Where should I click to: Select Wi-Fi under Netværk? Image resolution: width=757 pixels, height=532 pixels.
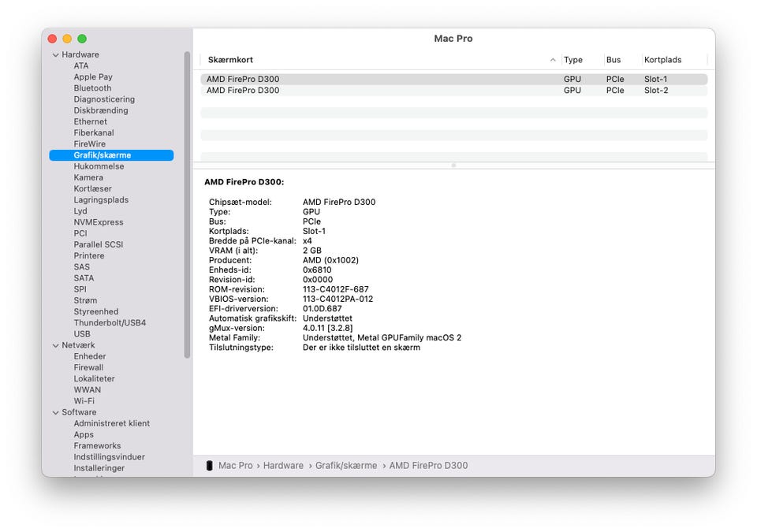tap(84, 401)
